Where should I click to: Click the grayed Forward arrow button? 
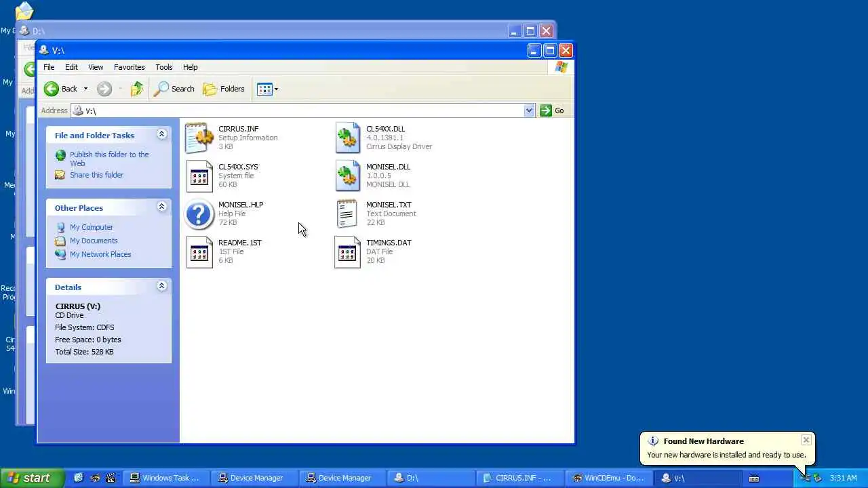coord(104,89)
